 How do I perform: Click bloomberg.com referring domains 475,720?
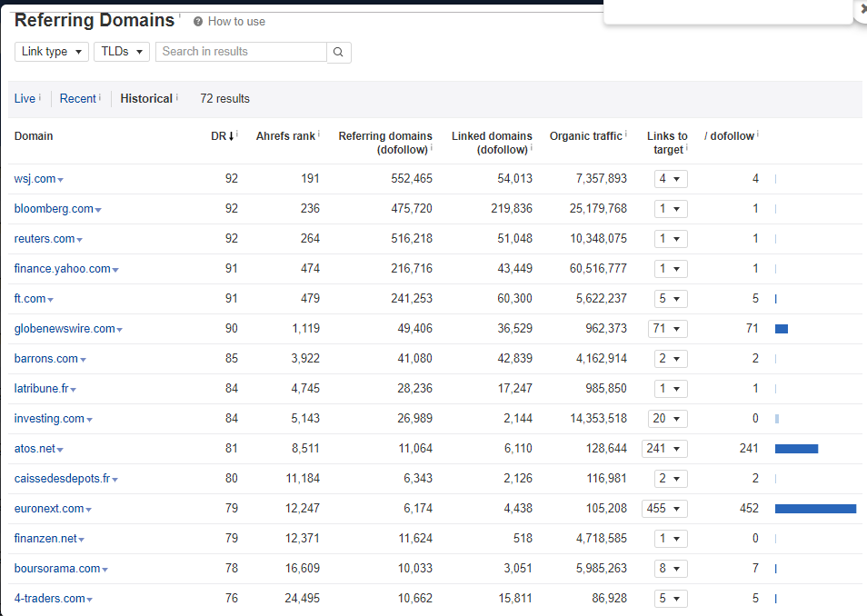412,208
